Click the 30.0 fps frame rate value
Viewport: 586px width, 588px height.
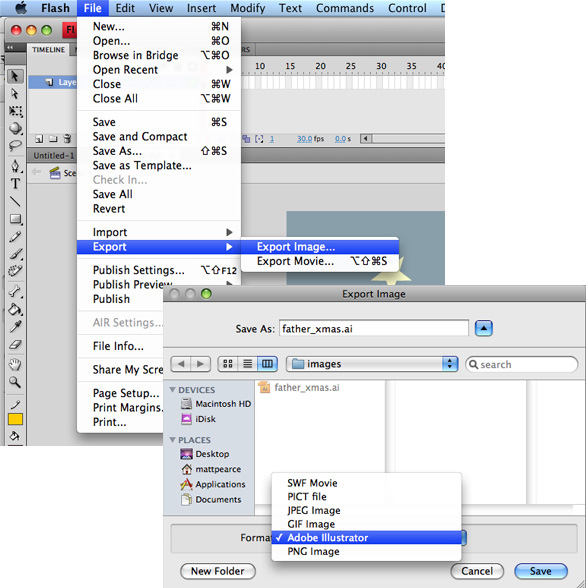(x=304, y=139)
